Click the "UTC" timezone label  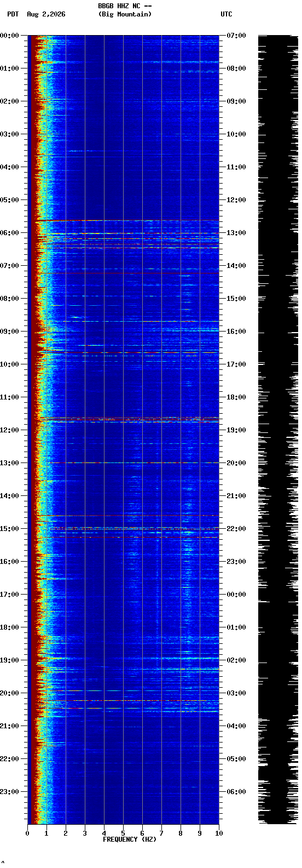226,14
